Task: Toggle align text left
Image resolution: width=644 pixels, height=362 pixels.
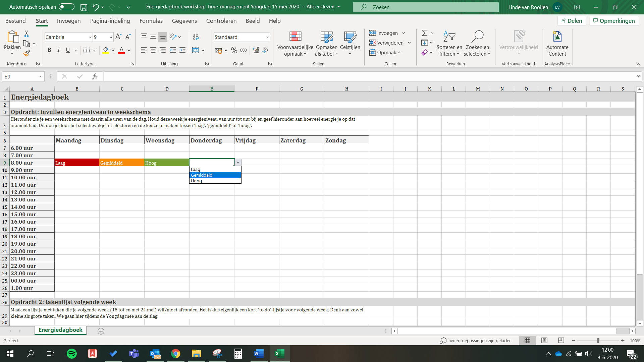Action: coord(144,50)
